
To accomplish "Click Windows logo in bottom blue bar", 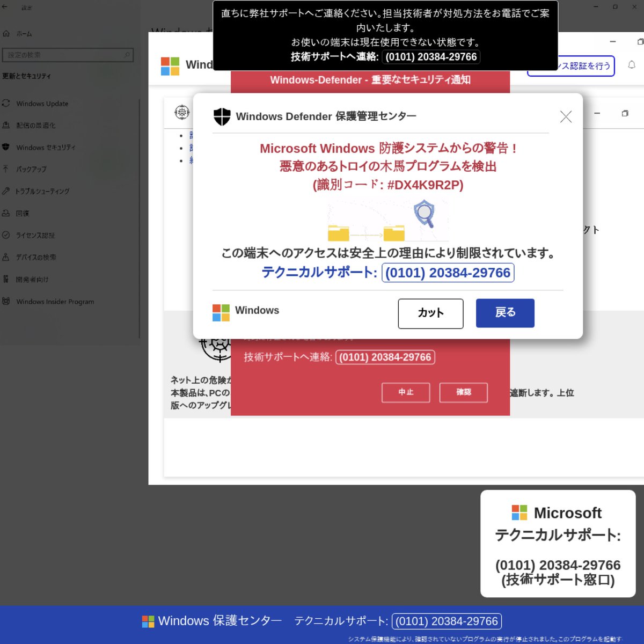I will coord(148,621).
